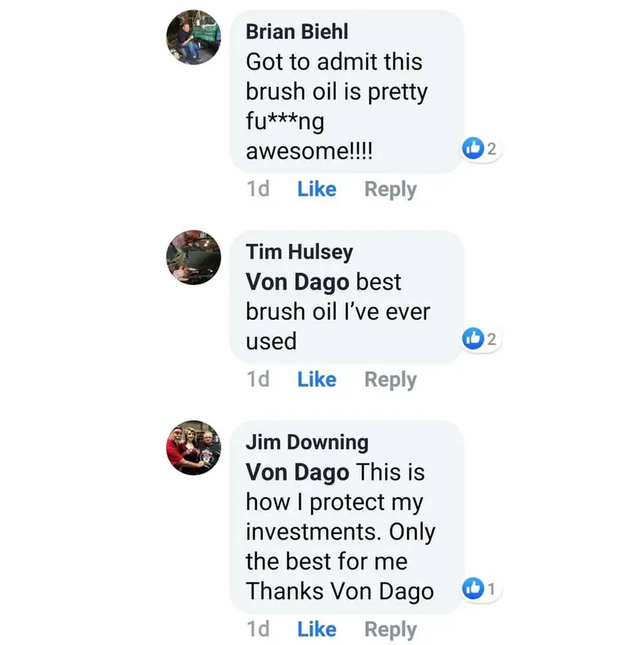Click Tim Hulsey's profile picture
Image resolution: width=644 pixels, height=645 pixels.
click(193, 257)
